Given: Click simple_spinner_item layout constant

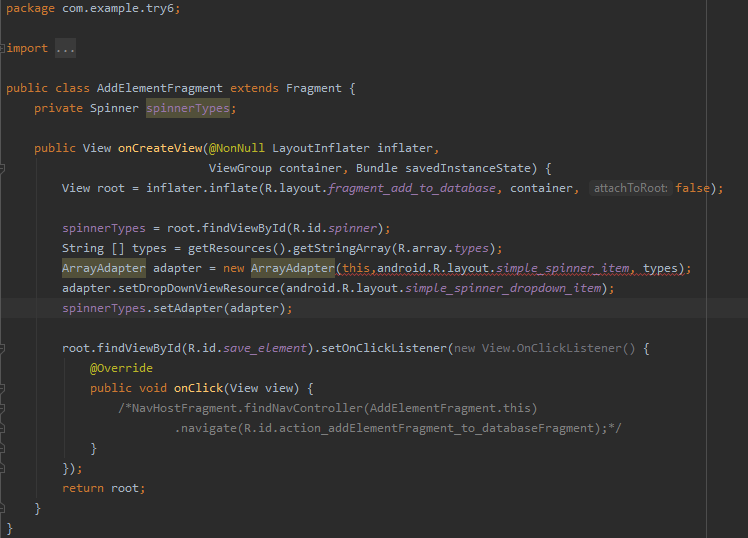Looking at the screenshot, I should 563,269.
